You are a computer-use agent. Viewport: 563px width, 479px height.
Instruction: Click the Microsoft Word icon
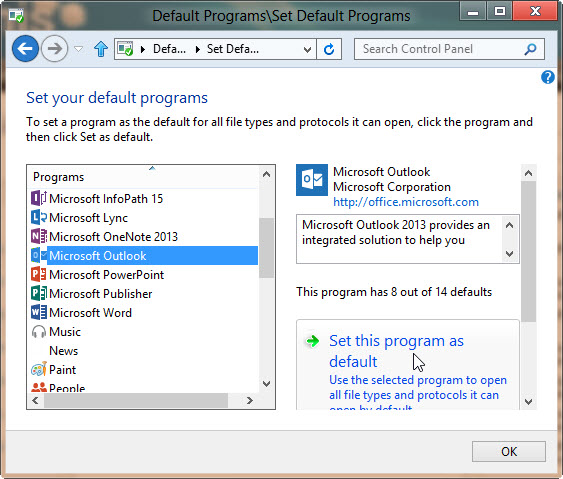(39, 312)
